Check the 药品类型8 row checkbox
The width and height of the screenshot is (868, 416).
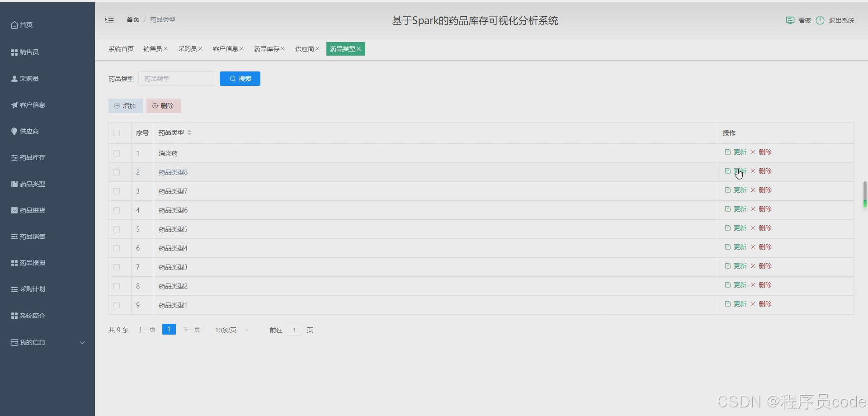117,172
